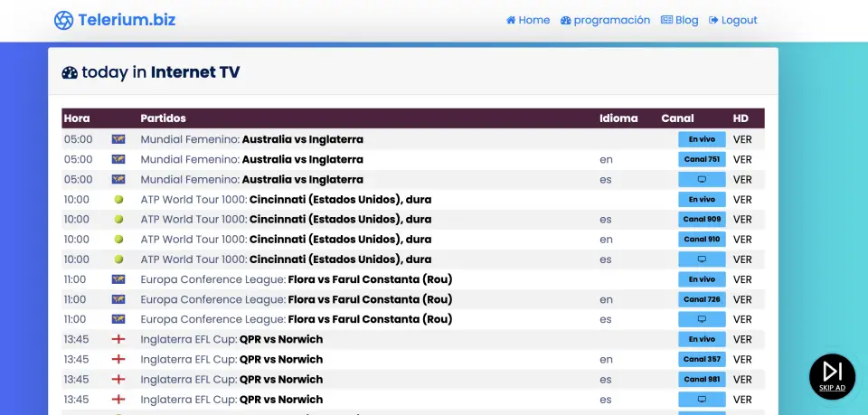Click En vivo for QPR vs Norwich
The width and height of the screenshot is (868, 415).
[x=702, y=339]
